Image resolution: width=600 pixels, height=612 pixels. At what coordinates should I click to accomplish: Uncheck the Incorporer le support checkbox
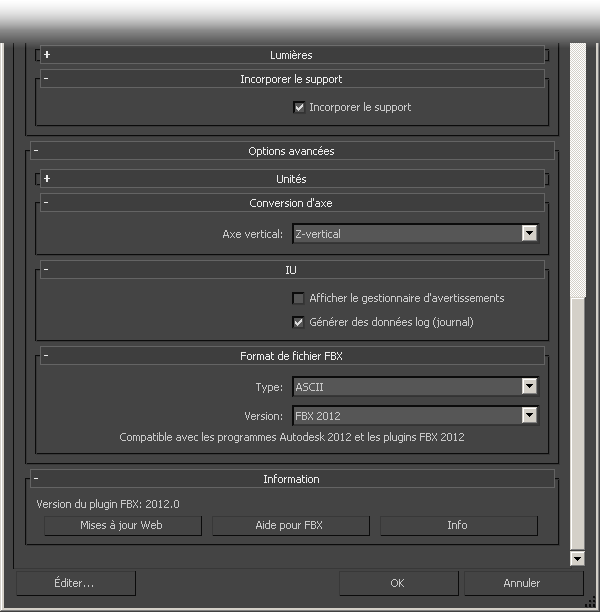tap(299, 107)
